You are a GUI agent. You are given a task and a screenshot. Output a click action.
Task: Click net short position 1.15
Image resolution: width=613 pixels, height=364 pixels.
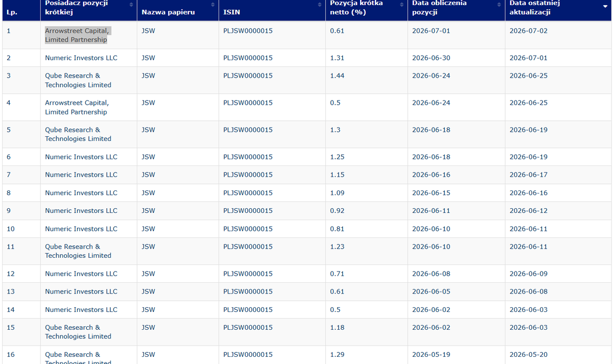[337, 175]
